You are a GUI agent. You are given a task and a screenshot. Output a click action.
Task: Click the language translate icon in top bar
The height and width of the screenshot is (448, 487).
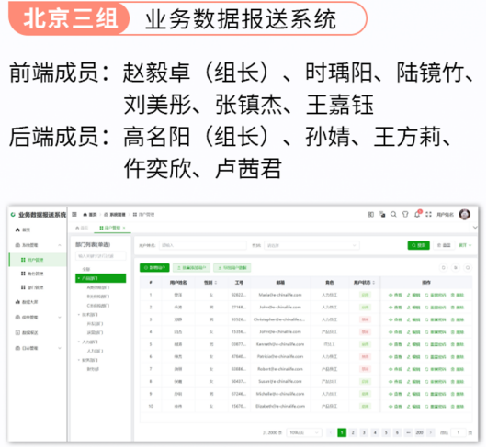click(382, 215)
